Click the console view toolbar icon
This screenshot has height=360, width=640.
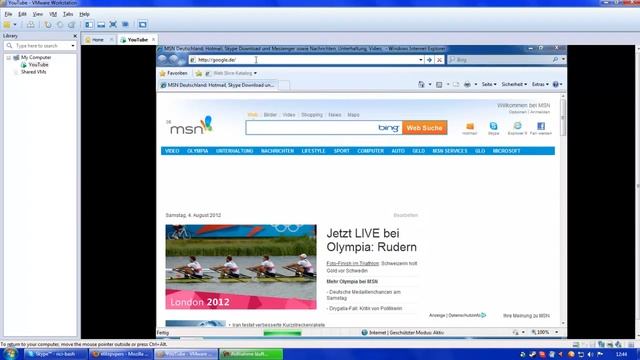pos(142,24)
